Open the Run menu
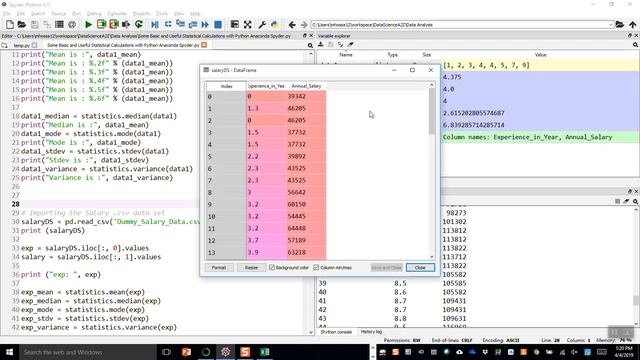The width and height of the screenshot is (640, 360). [76, 13]
